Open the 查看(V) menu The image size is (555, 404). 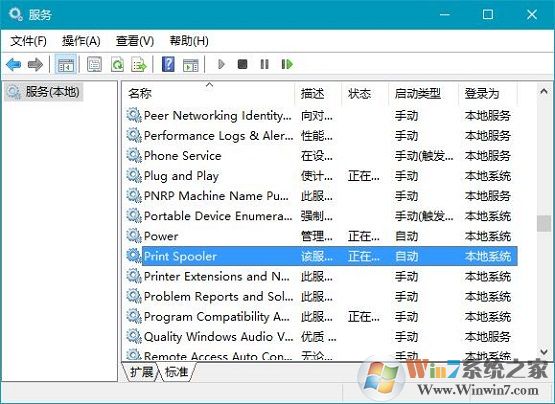click(135, 41)
